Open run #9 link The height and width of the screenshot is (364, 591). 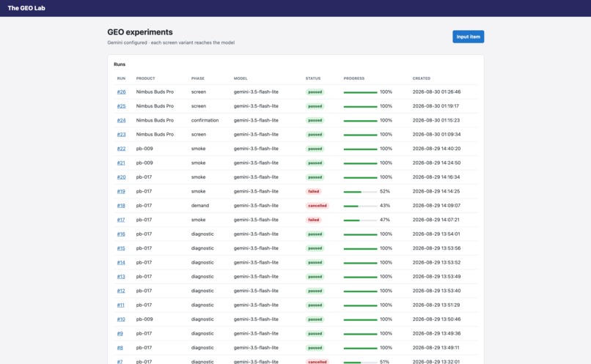click(x=120, y=333)
